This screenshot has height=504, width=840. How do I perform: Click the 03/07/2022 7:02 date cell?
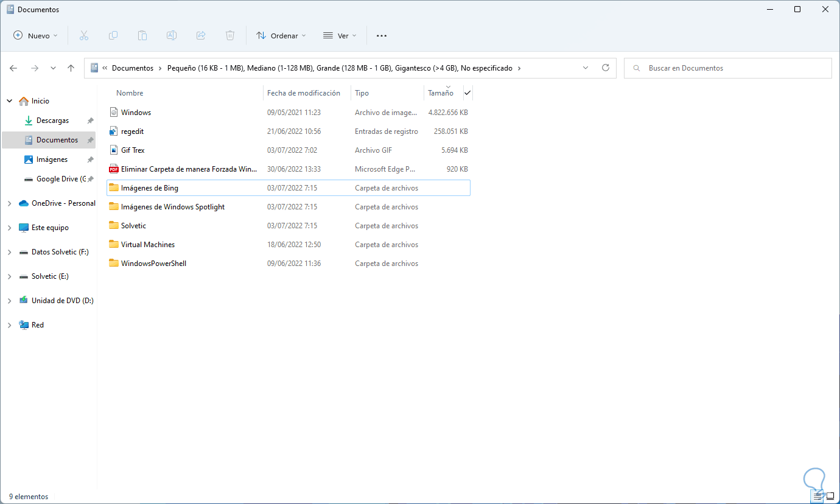[x=292, y=150]
